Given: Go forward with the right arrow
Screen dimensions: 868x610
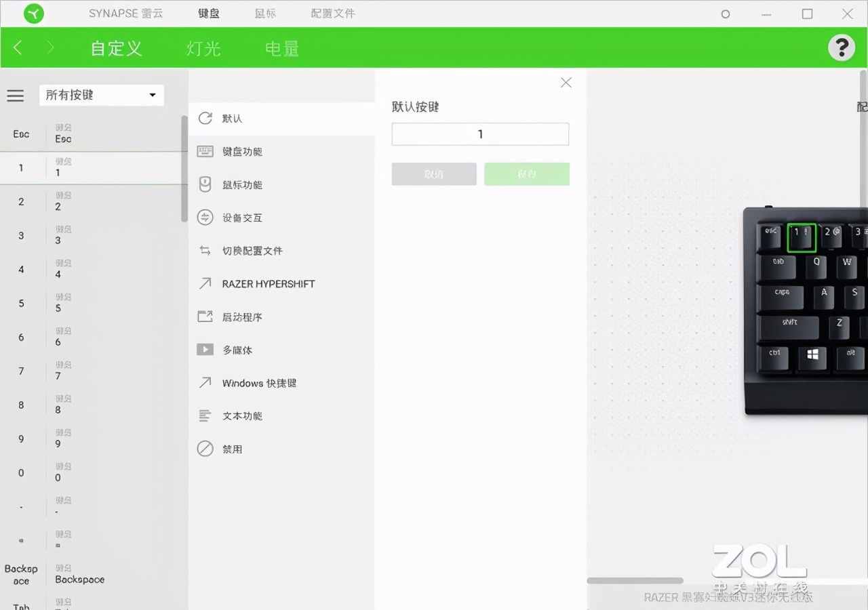Looking at the screenshot, I should click(50, 47).
